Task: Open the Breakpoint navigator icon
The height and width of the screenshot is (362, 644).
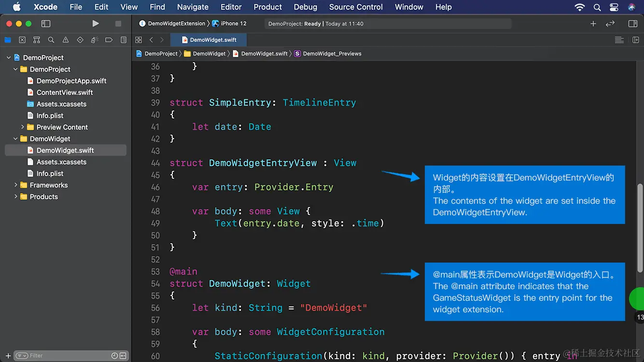Action: (x=109, y=40)
